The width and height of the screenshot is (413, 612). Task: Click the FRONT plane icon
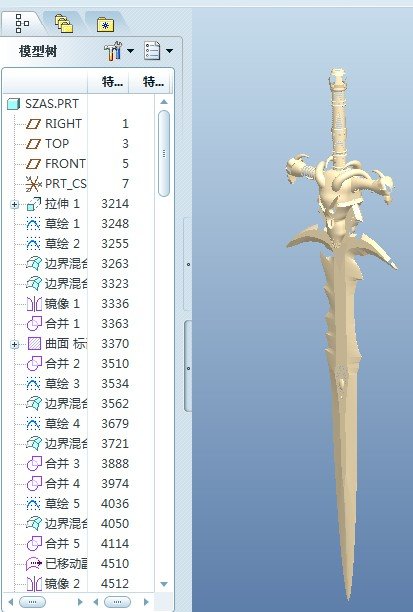coord(33,164)
